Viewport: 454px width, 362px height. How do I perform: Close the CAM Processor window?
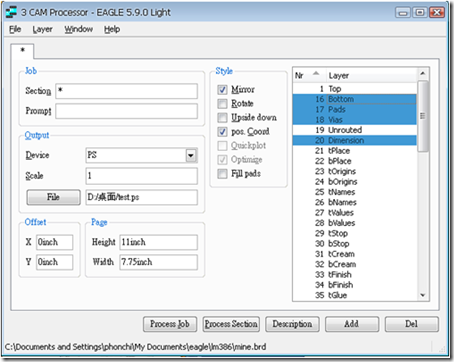point(437,13)
